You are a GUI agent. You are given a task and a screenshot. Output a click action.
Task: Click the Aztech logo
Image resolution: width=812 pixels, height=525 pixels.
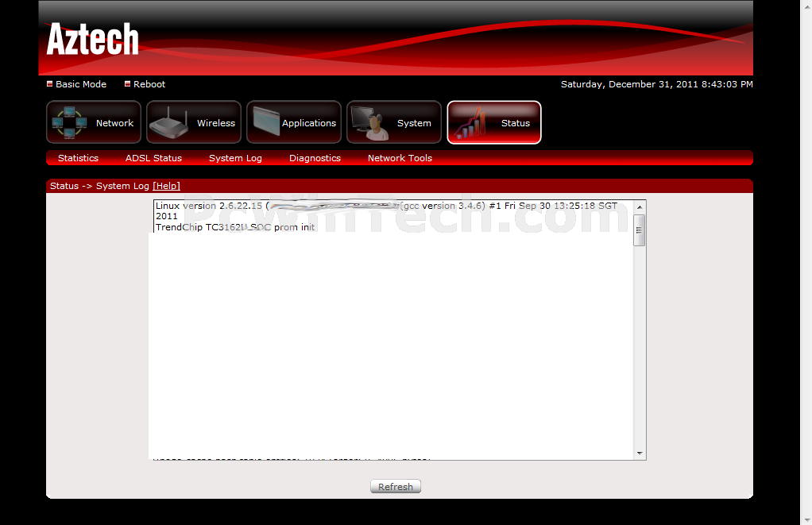93,39
